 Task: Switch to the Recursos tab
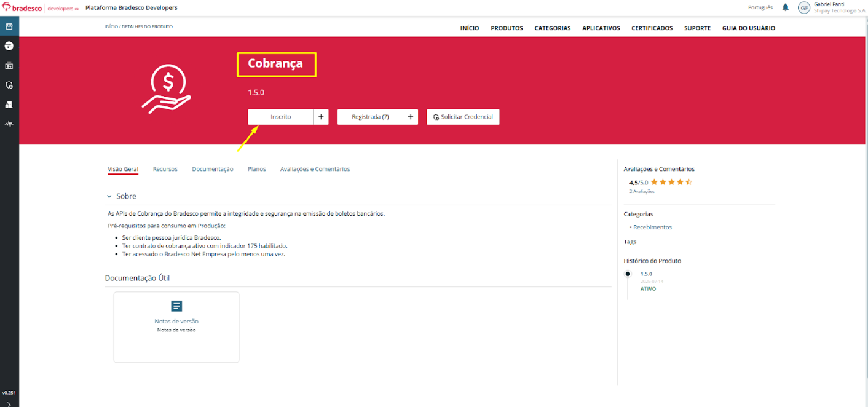click(165, 169)
